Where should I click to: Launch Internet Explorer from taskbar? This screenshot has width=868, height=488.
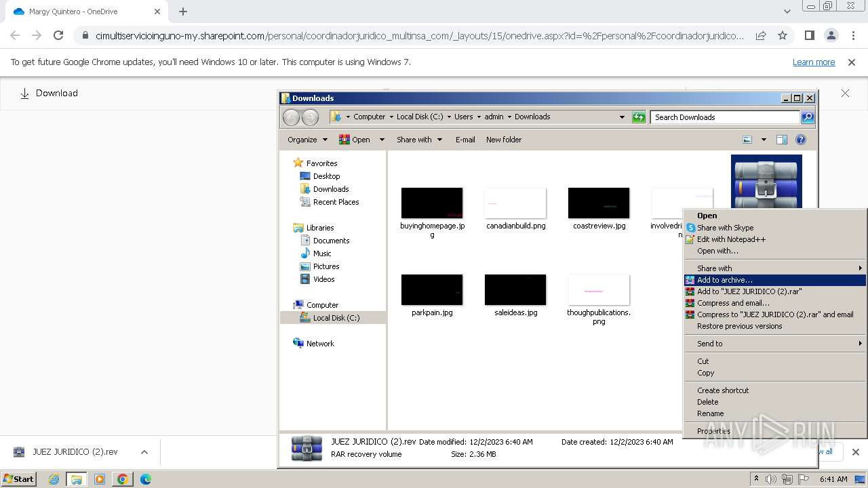[x=54, y=479]
